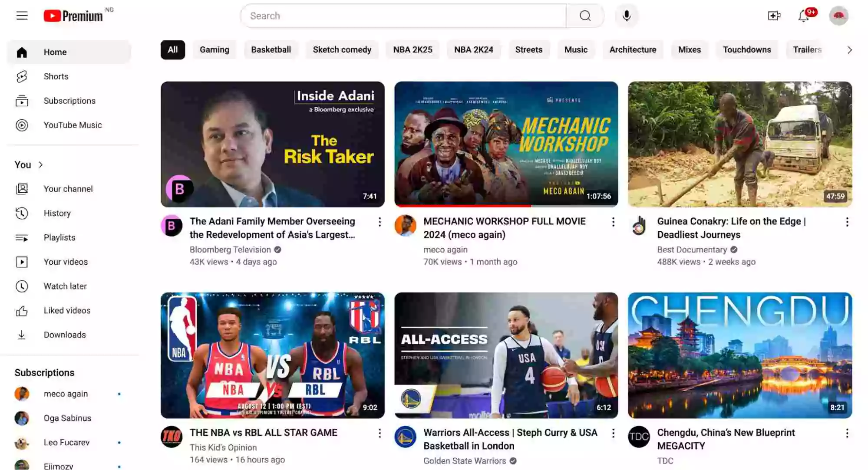This screenshot has width=868, height=470.
Task: Open your watch History
Action: tap(57, 213)
